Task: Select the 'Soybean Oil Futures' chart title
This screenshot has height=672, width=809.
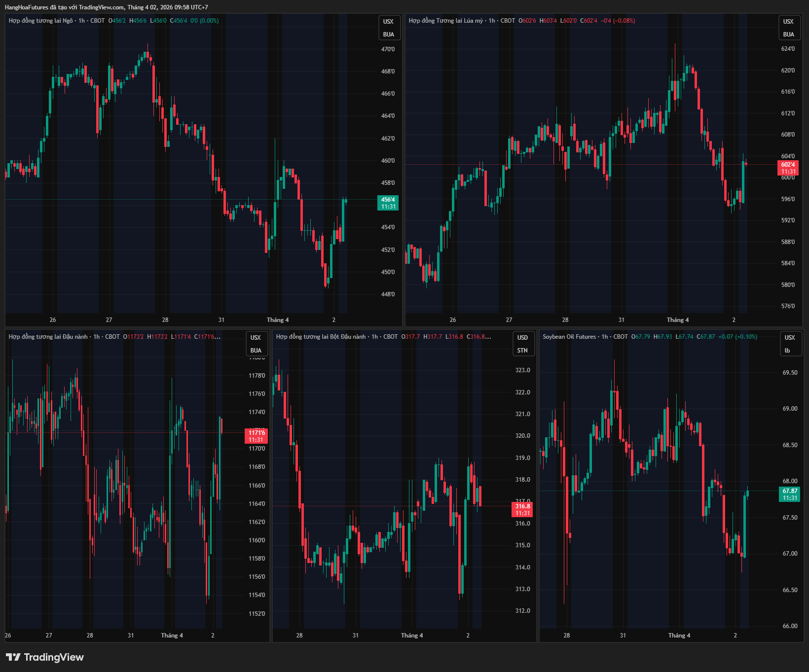Action: point(569,337)
